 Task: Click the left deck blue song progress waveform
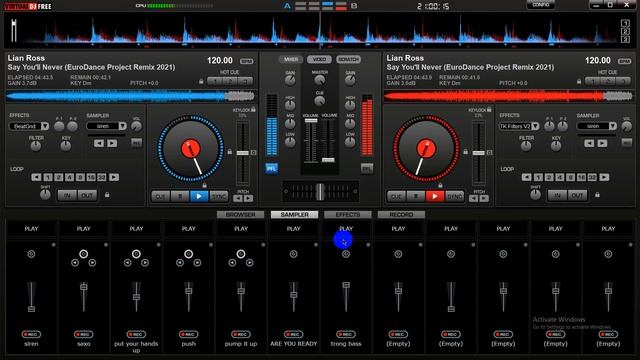(x=131, y=96)
